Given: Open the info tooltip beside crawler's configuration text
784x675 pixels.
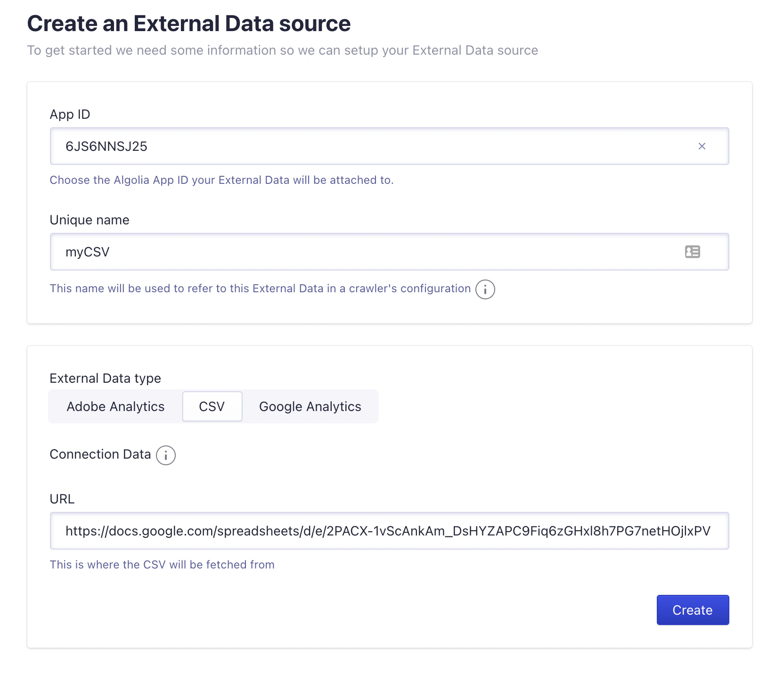Looking at the screenshot, I should [x=485, y=290].
